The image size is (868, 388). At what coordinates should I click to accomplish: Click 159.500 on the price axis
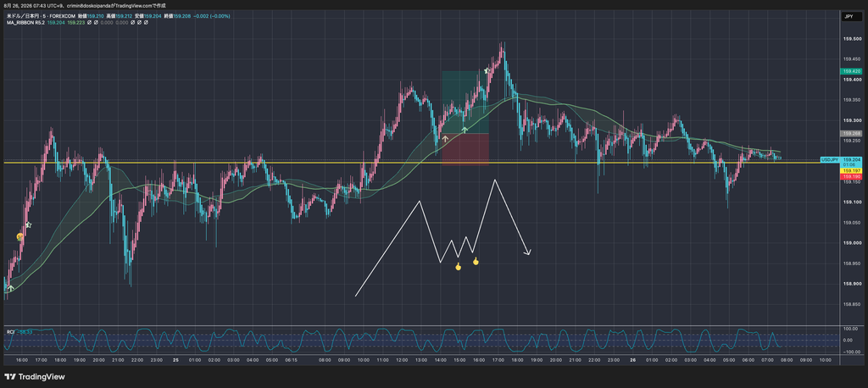coord(851,39)
